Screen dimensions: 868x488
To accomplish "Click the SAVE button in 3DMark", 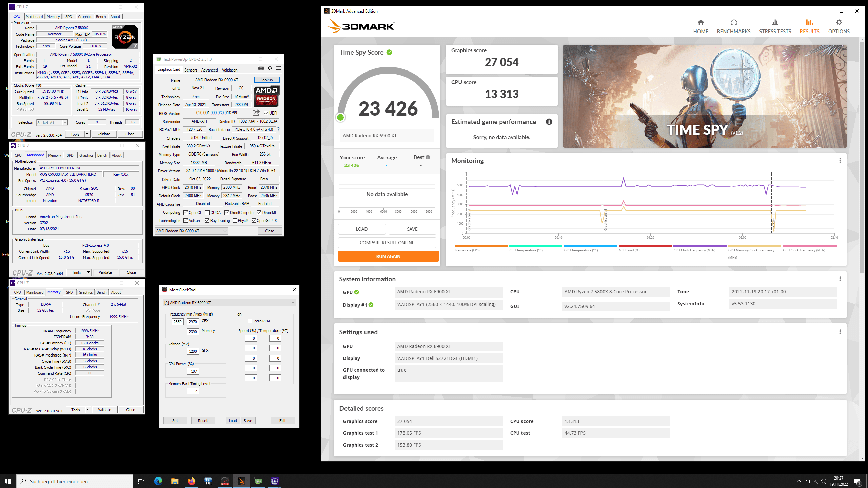I will tap(412, 229).
